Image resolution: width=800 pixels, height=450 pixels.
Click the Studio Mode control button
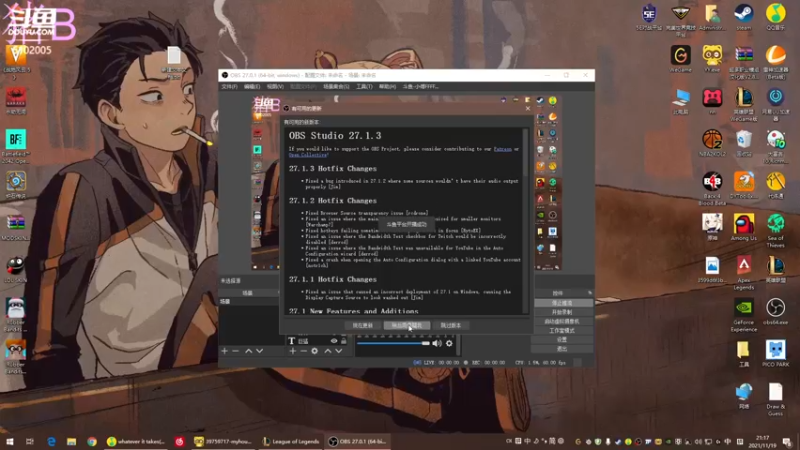[x=562, y=331]
